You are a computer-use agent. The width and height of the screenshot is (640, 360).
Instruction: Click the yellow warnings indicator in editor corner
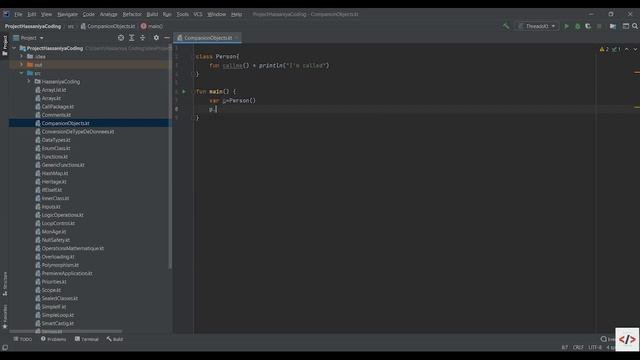coord(604,49)
